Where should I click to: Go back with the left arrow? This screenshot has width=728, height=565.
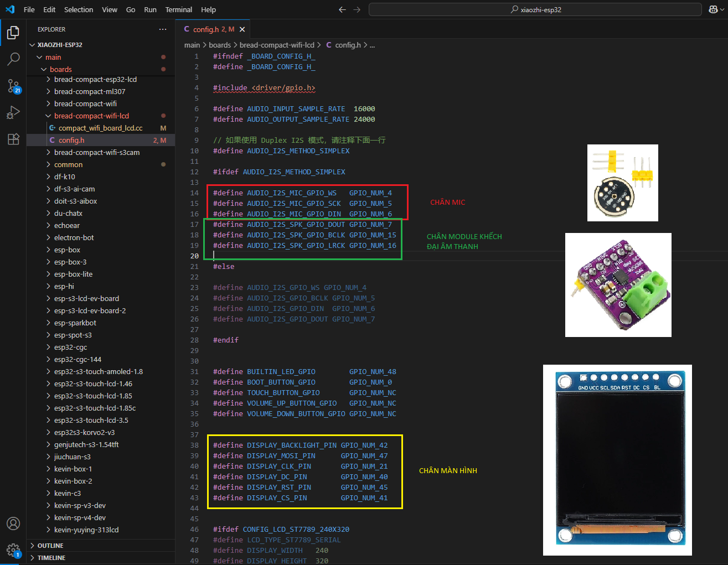pos(342,9)
